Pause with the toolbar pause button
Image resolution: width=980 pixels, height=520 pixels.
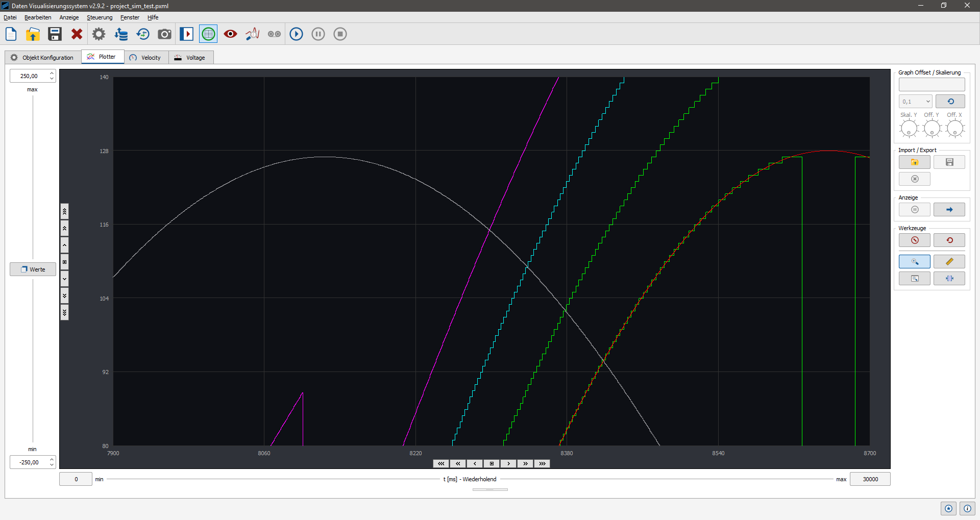[318, 34]
